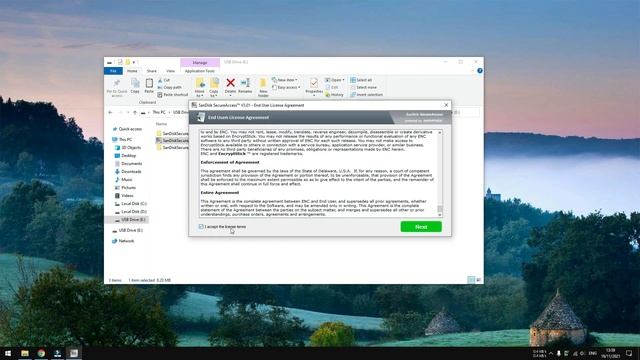Click the license agreement vertical scrollbar

(440, 173)
